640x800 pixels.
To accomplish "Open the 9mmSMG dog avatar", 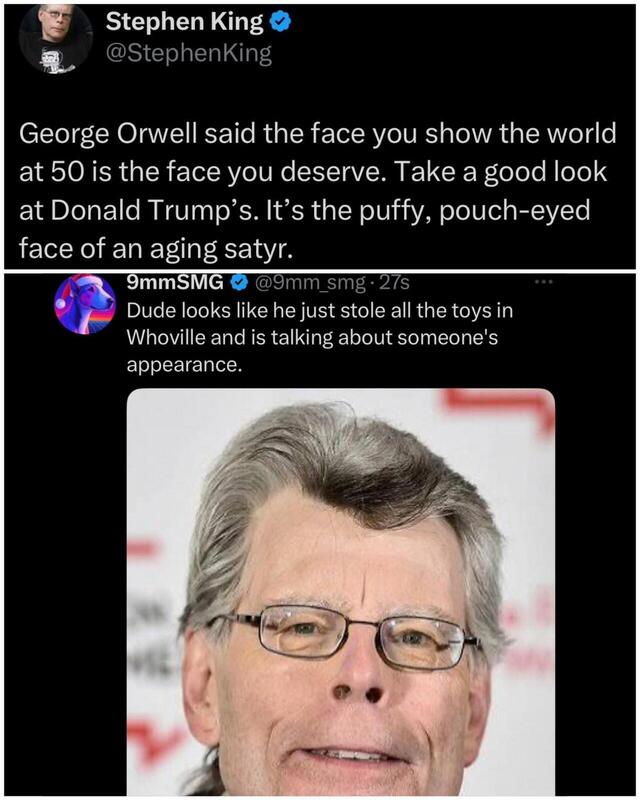I will pos(85,305).
